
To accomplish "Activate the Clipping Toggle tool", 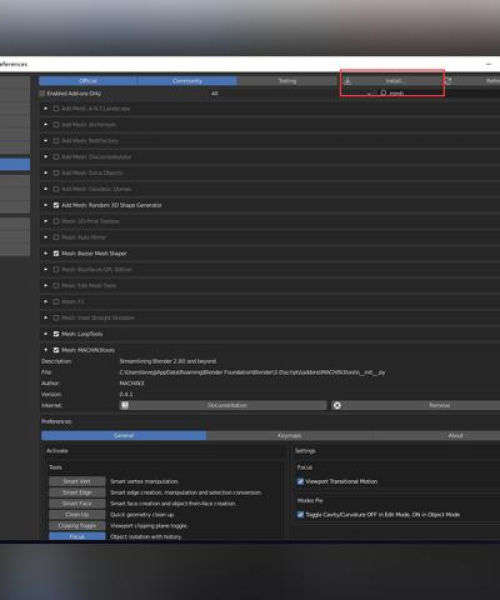I will tap(77, 526).
